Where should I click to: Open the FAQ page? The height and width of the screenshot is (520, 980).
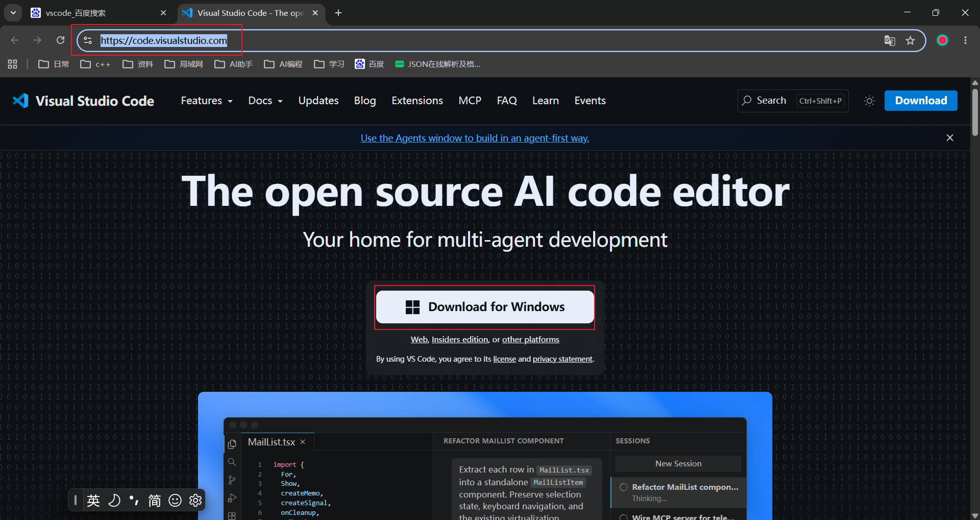507,101
